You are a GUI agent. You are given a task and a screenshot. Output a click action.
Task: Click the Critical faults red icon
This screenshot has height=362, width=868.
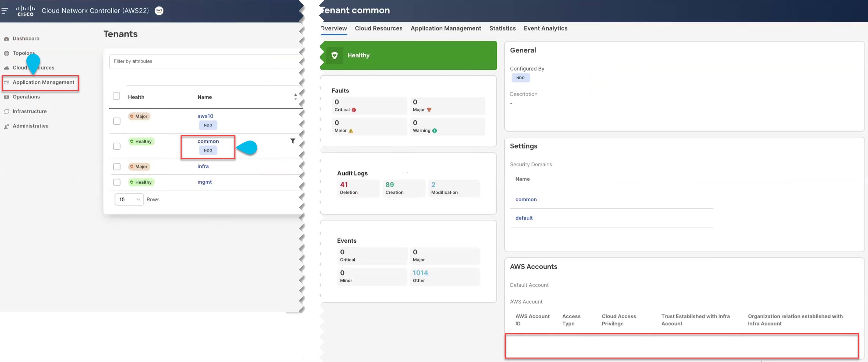click(354, 110)
